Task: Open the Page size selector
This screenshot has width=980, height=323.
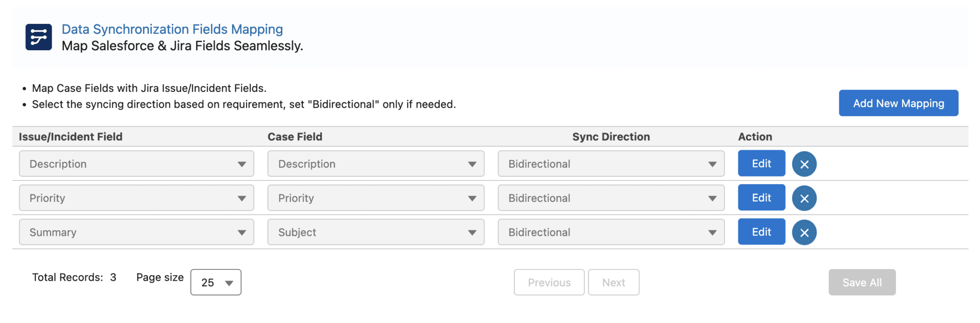Action: click(x=215, y=282)
